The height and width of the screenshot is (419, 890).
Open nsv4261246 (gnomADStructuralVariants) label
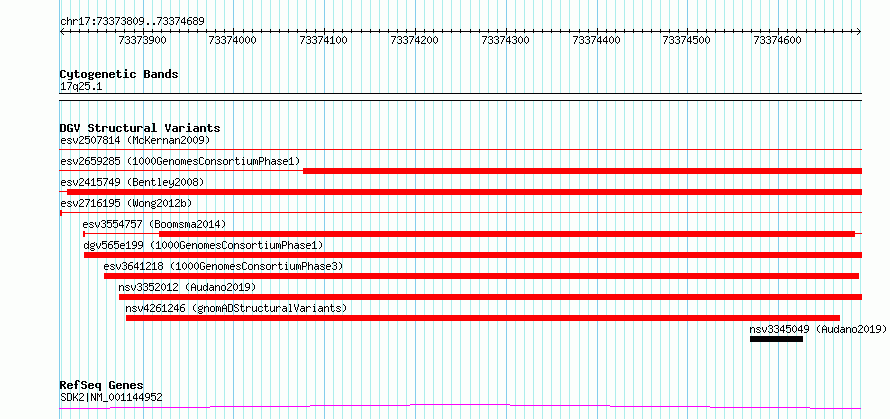click(236, 308)
